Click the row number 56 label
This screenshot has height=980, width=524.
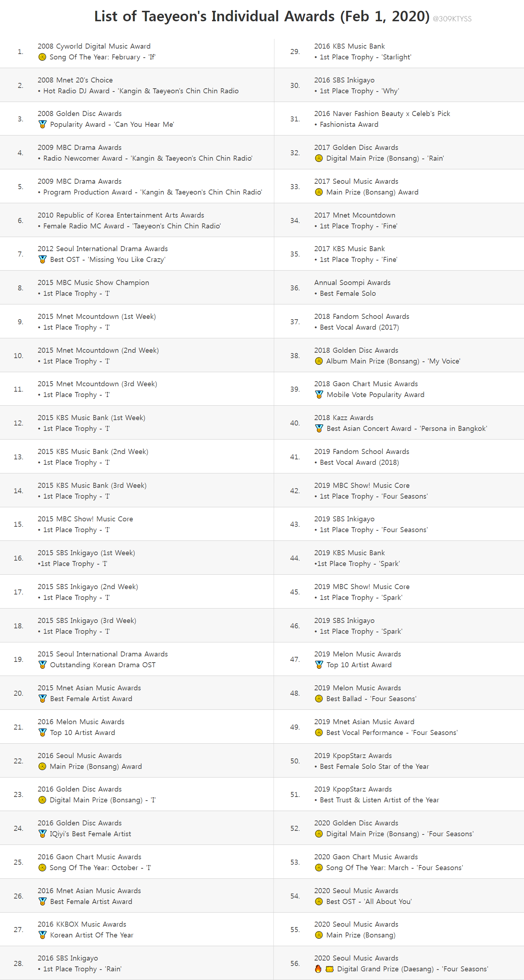point(295,963)
